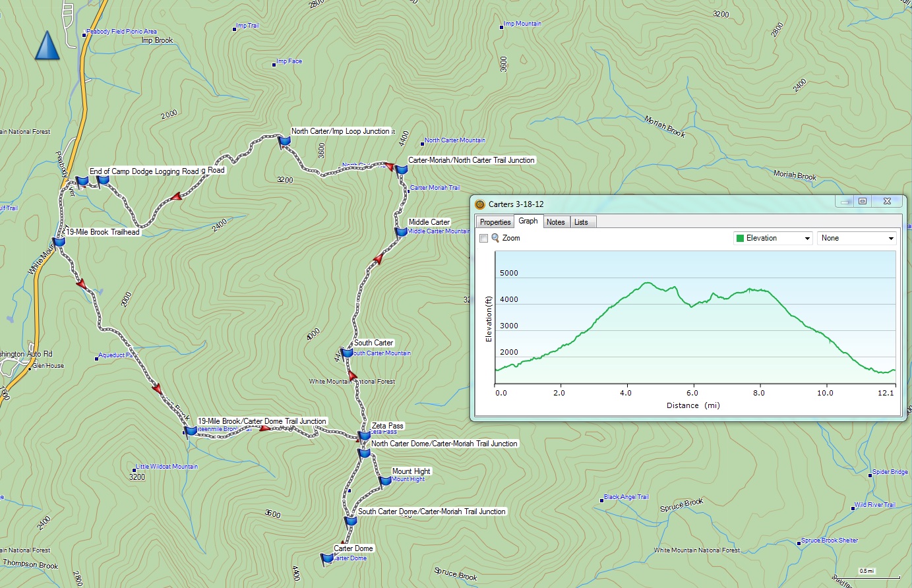Click the Spruce Brook Shelter label
The height and width of the screenshot is (588, 912).
[x=830, y=541]
